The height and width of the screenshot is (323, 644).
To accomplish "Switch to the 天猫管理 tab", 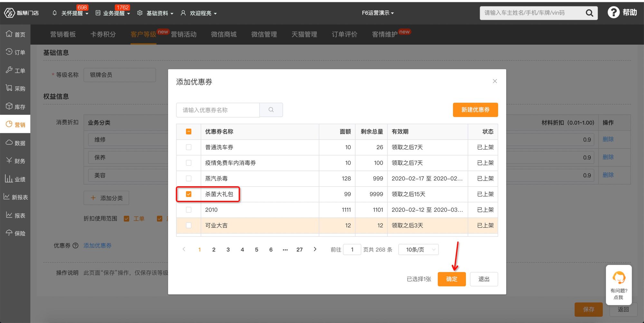I will click(x=304, y=34).
